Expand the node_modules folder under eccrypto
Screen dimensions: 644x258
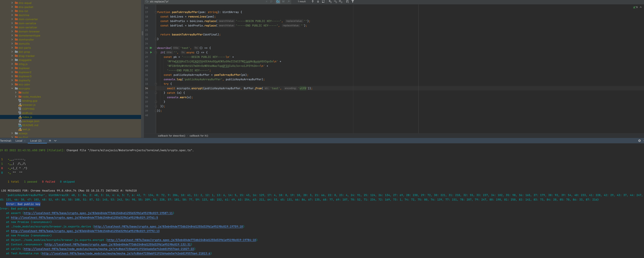coord(16,97)
